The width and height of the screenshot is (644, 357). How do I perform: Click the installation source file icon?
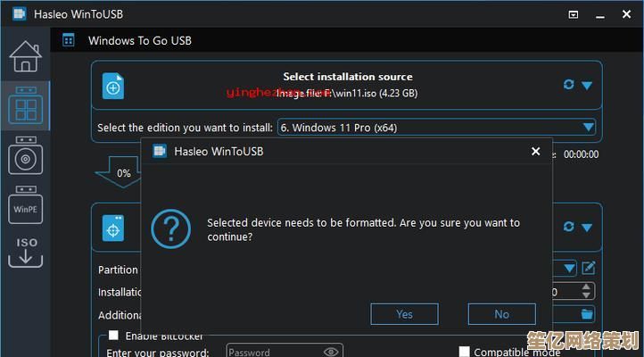coord(113,86)
